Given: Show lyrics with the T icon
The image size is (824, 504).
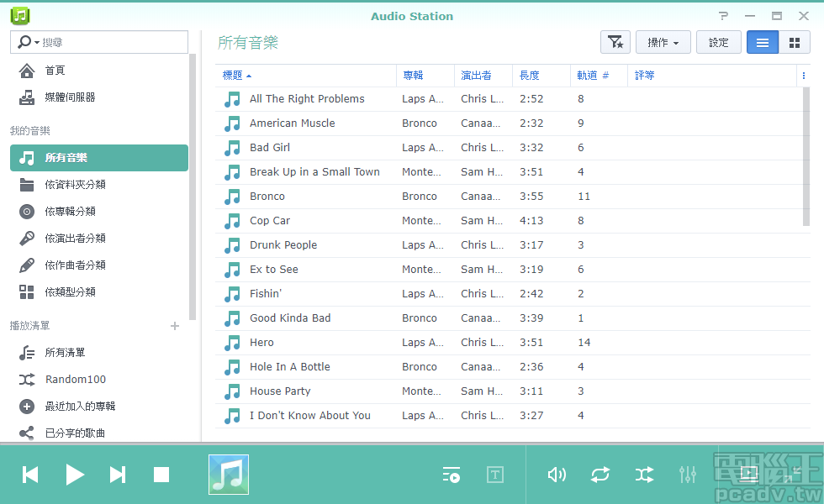Looking at the screenshot, I should 495,475.
